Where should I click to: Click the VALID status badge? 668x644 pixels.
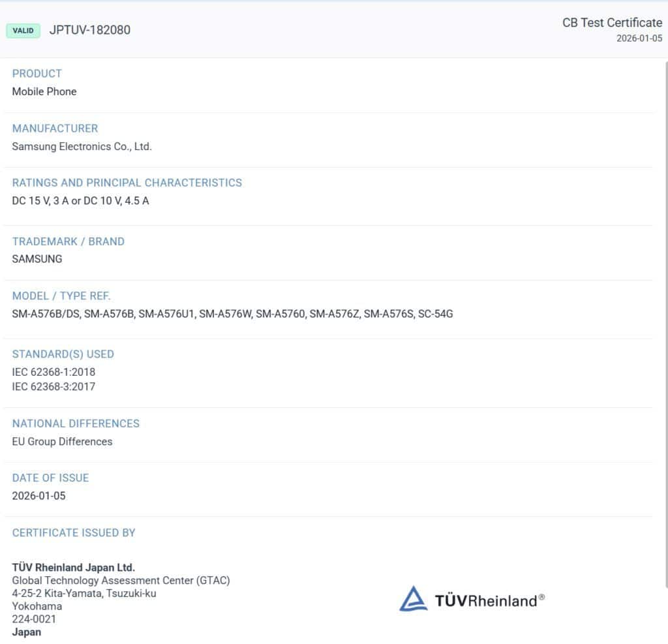click(23, 30)
